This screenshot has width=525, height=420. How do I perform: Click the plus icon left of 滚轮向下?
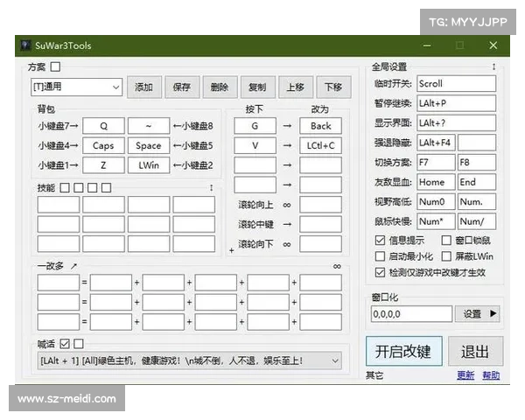coord(231,250)
